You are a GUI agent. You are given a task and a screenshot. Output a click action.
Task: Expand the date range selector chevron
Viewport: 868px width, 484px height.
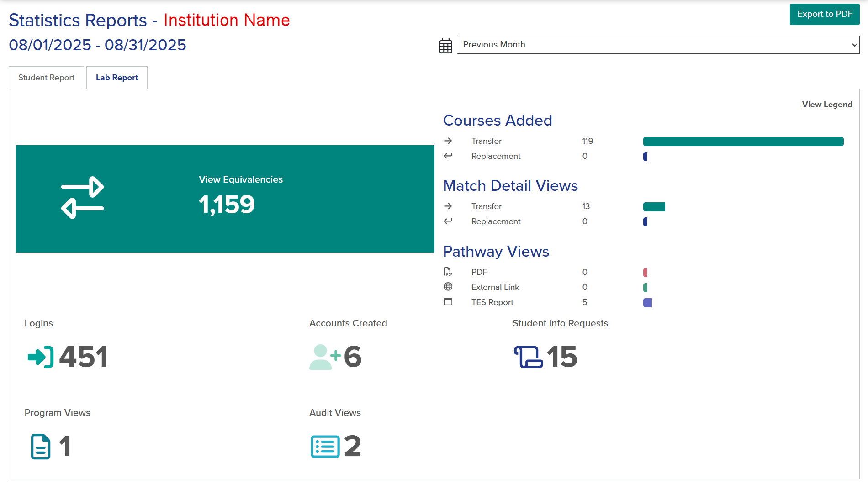click(854, 45)
